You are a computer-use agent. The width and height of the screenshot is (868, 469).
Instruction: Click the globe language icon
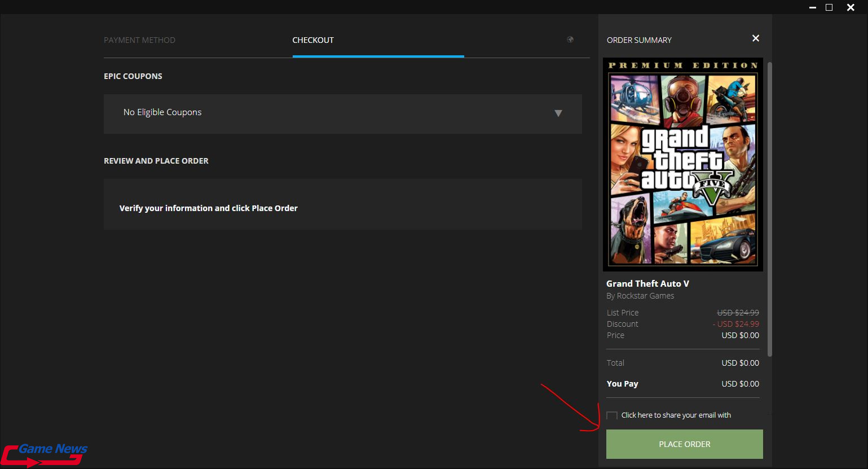[570, 40]
